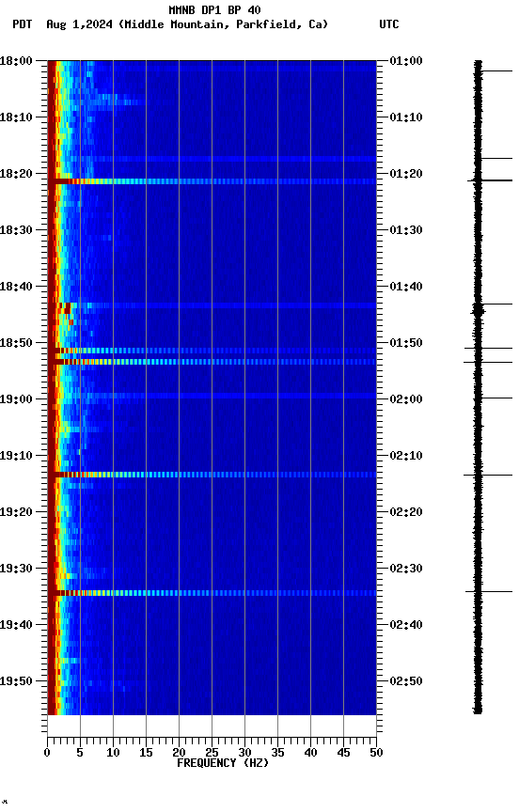Click the 18:10 PDT time label
519x812 pixels.
[16, 117]
